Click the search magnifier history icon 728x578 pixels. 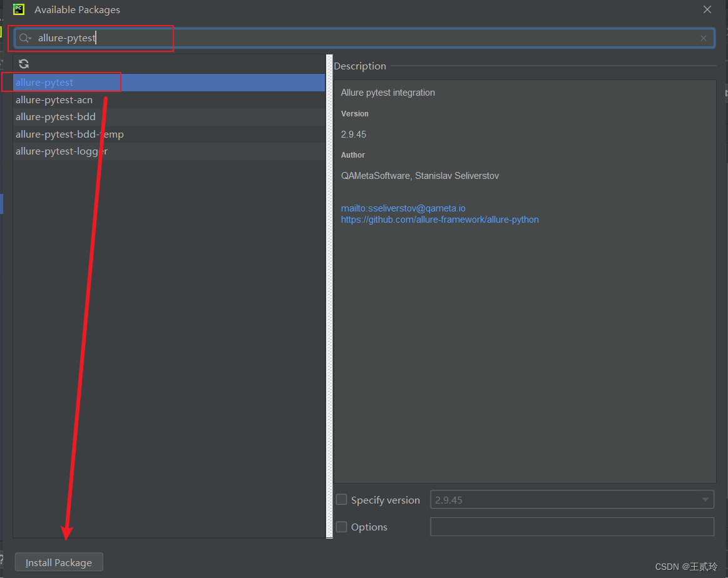click(25, 38)
